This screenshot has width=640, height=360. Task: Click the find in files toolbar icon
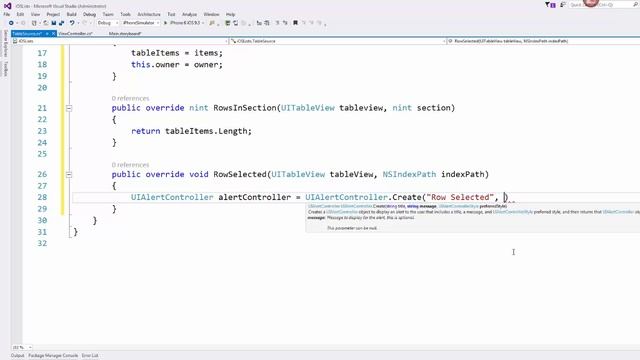(x=212, y=23)
